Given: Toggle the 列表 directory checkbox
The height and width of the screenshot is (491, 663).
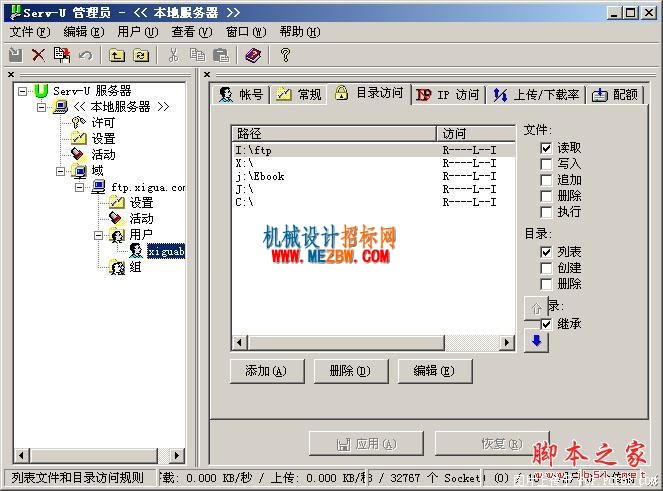Looking at the screenshot, I should coord(546,252).
